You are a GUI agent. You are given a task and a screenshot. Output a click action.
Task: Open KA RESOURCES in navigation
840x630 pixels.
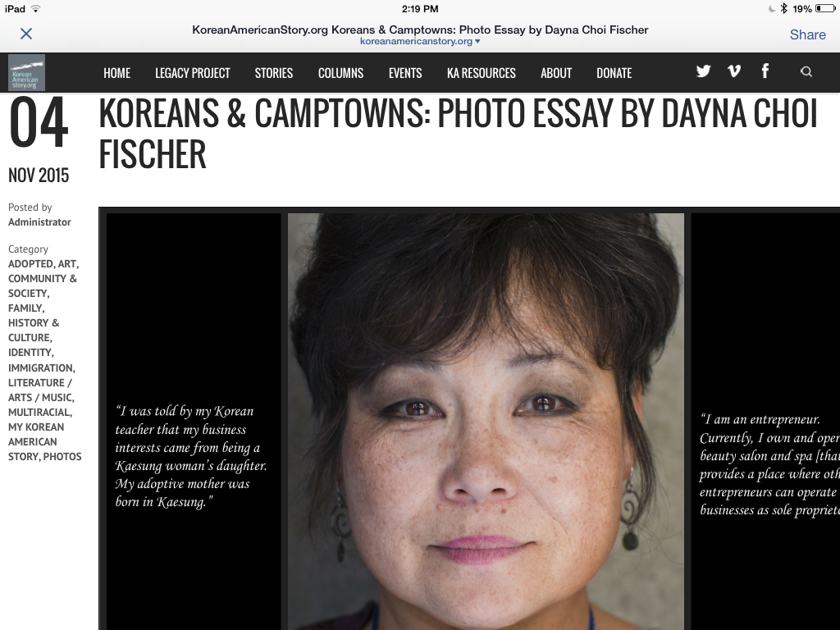pyautogui.click(x=481, y=73)
